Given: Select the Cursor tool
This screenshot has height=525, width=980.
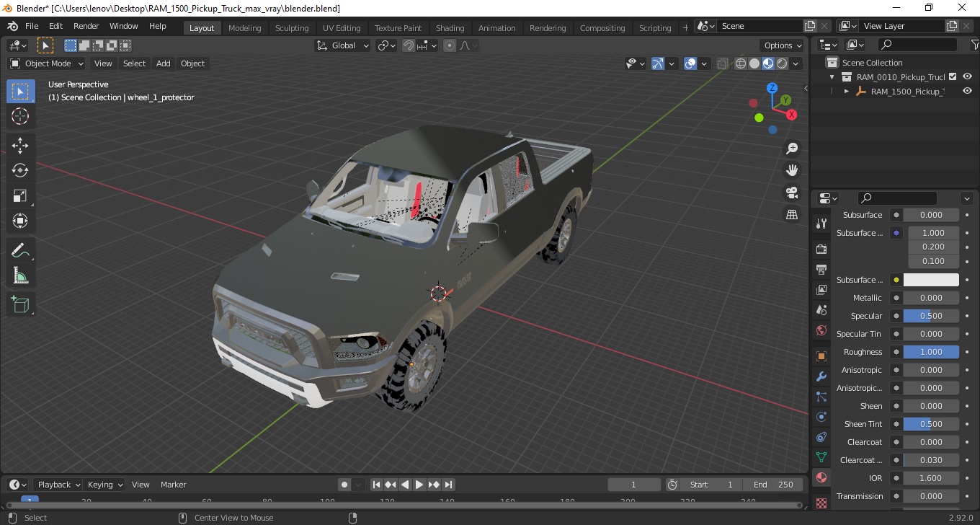Looking at the screenshot, I should point(20,116).
